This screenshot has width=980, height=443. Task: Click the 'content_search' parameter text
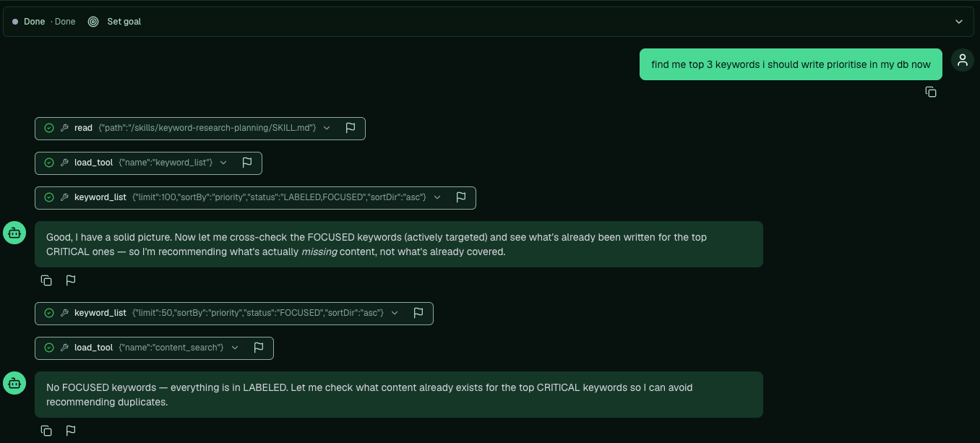tap(171, 348)
